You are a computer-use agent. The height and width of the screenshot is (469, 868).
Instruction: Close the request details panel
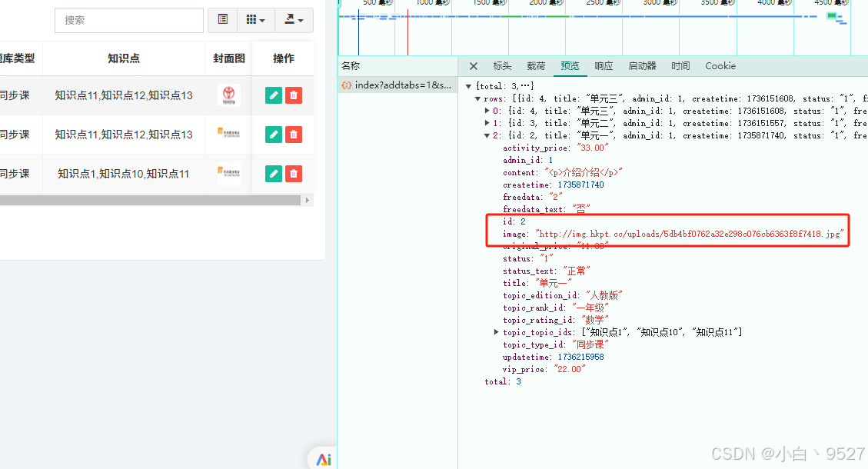[x=474, y=66]
